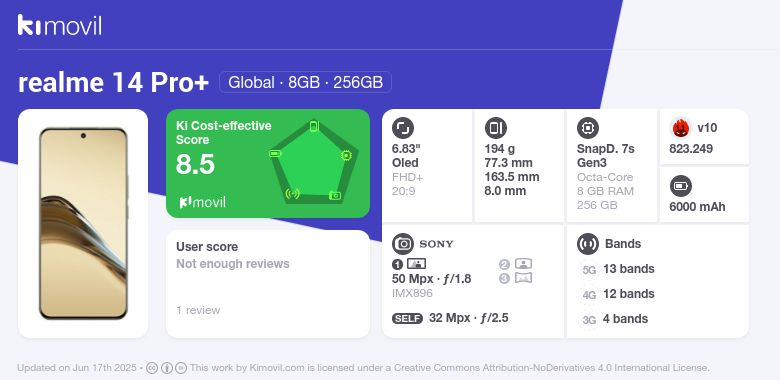Screen dimensions: 780x380
Task: Click the 1 review text
Action: [198, 310]
